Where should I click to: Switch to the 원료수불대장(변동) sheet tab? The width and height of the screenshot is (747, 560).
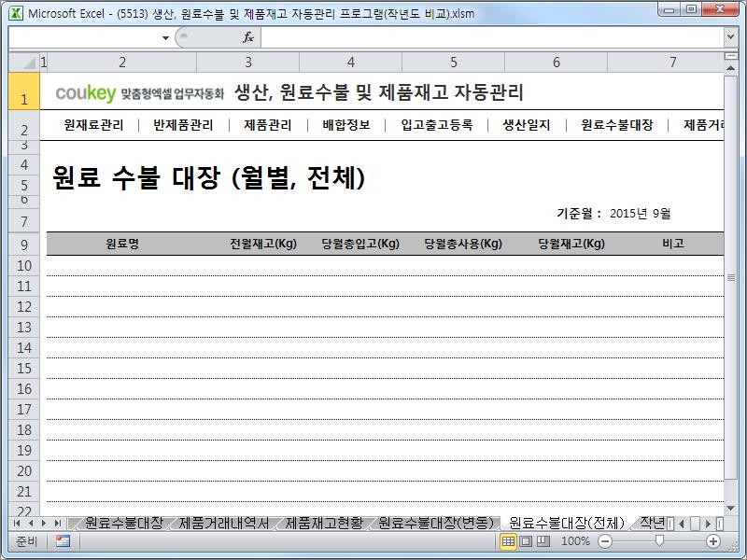click(436, 523)
